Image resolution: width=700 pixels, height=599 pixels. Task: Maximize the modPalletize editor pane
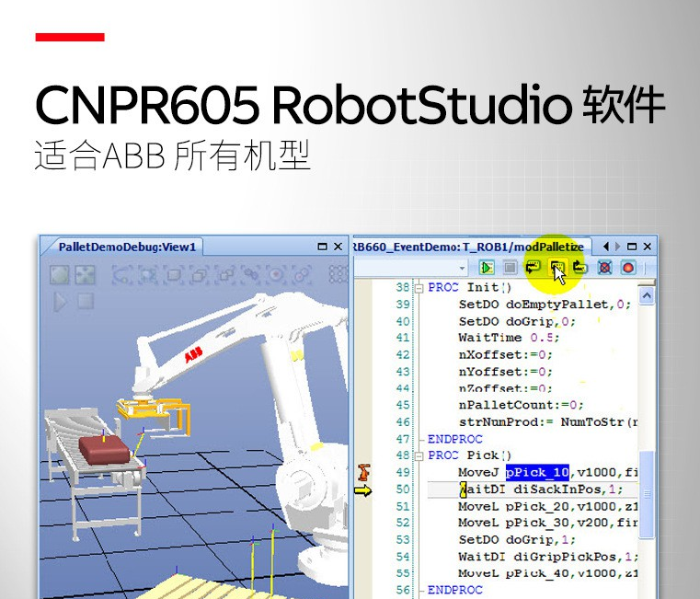632,247
